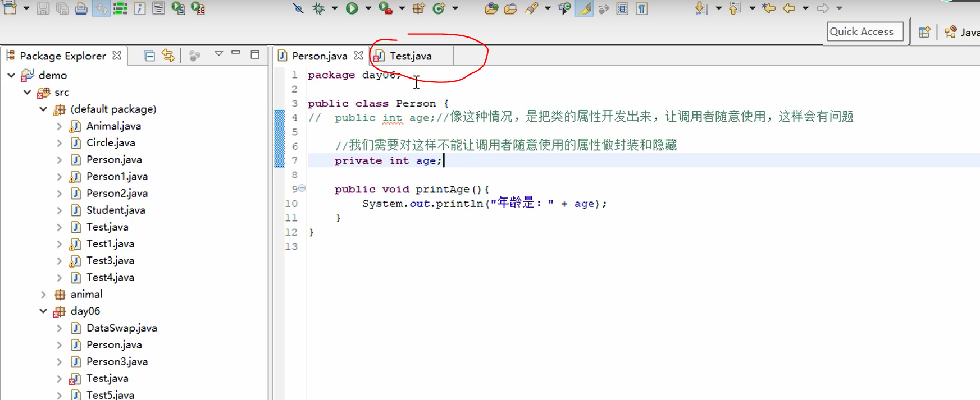Select Student.java in Package Explorer
Image resolution: width=980 pixels, height=400 pixels.
(x=116, y=210)
